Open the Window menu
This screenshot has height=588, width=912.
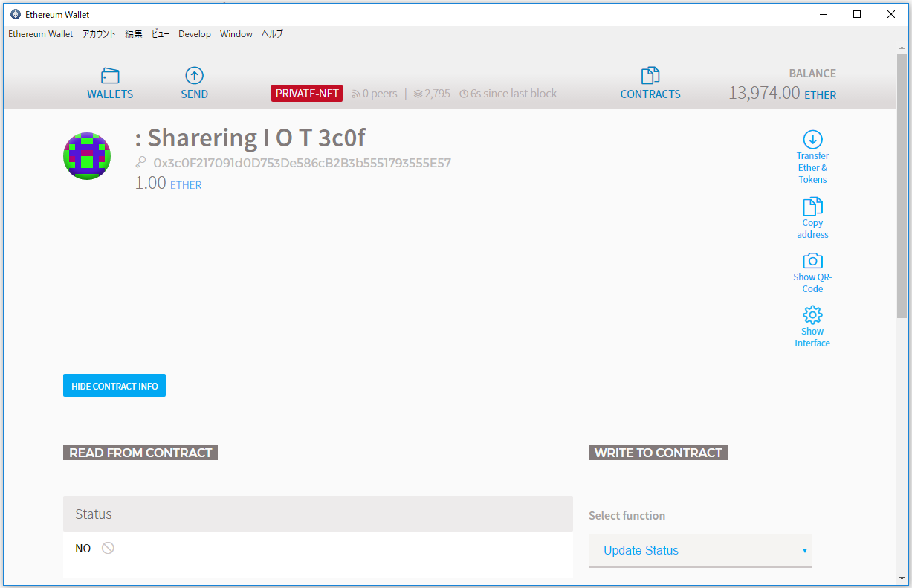(x=236, y=34)
